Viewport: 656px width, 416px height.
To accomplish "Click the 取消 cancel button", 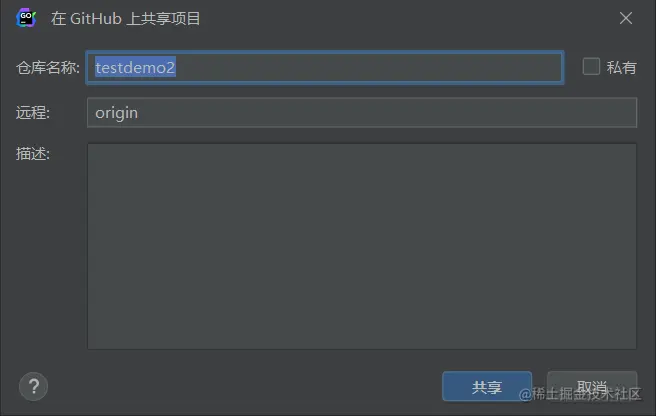I will click(592, 386).
